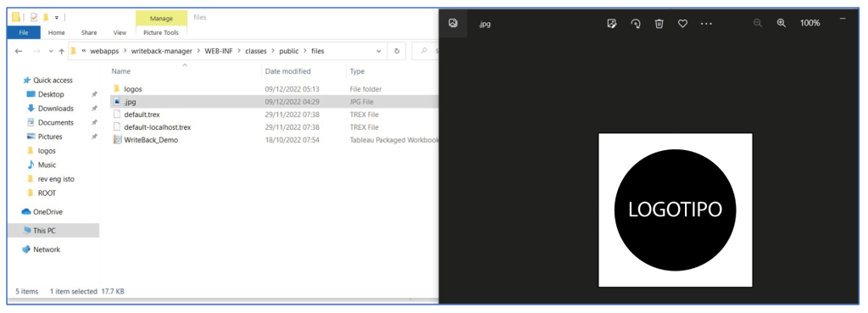The height and width of the screenshot is (313, 868).
Task: Navigate to WEB-INF in the address bar
Action: point(218,51)
